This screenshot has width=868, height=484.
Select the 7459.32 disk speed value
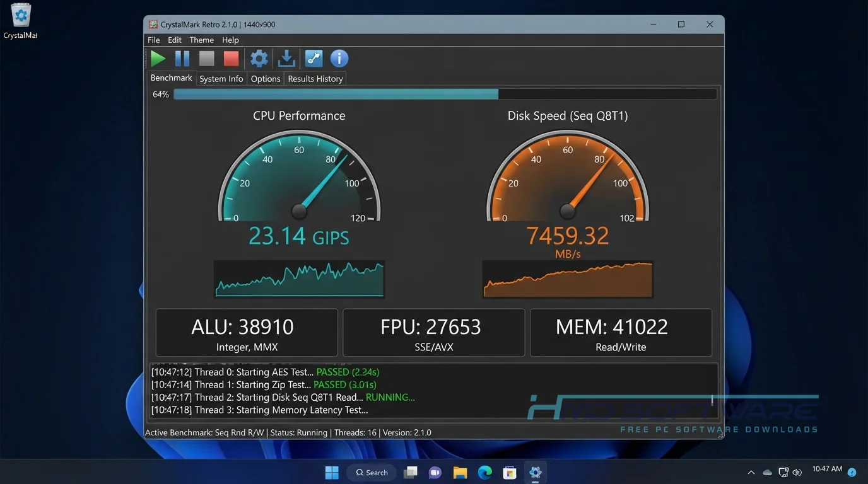pos(568,236)
